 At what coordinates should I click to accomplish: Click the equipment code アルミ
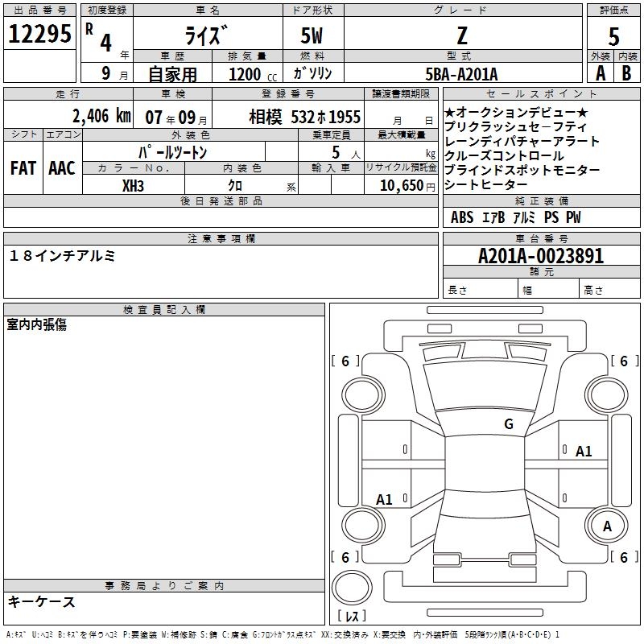[525, 217]
